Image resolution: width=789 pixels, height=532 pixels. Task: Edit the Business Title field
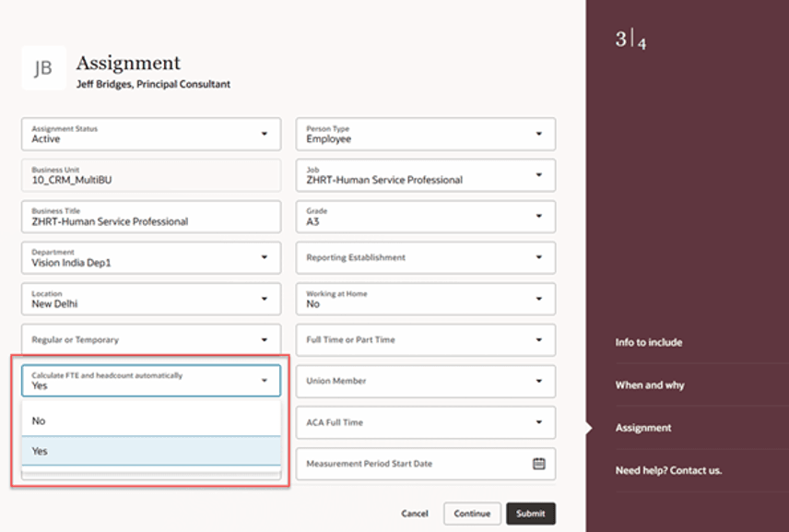click(x=151, y=217)
